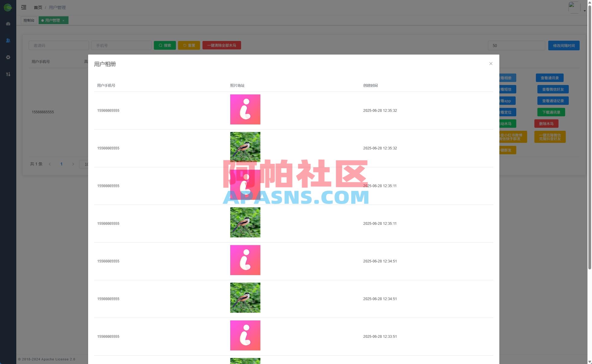Click a bird photo thumbnail in the album
Viewport: 592px width, 364px height.
point(245,147)
